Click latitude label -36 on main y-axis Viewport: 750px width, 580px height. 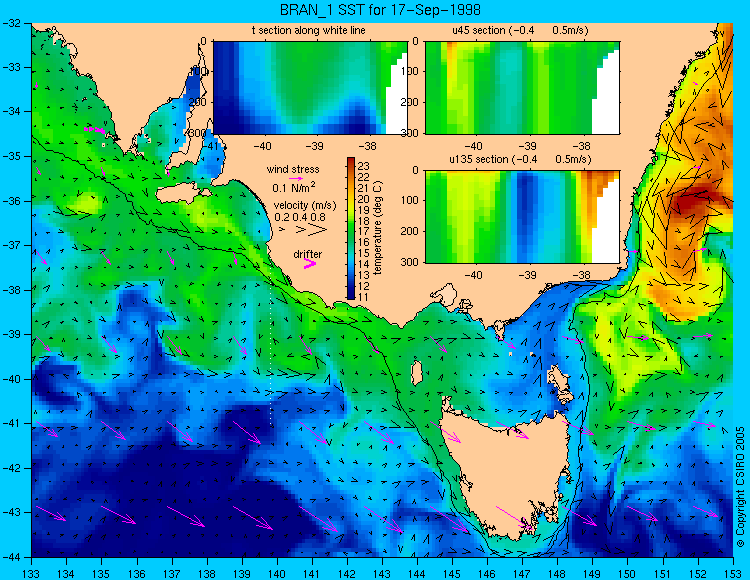tap(12, 201)
